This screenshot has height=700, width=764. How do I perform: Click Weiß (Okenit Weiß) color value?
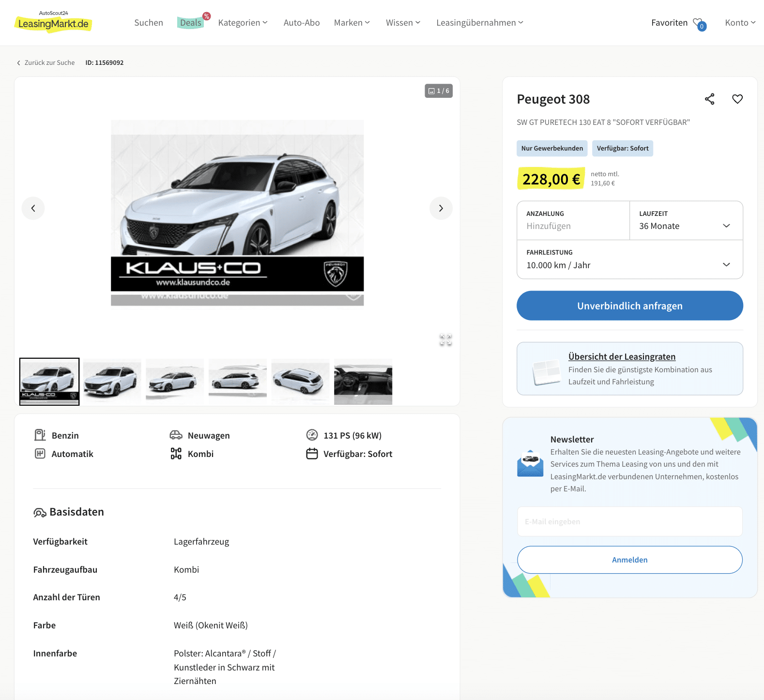(211, 625)
